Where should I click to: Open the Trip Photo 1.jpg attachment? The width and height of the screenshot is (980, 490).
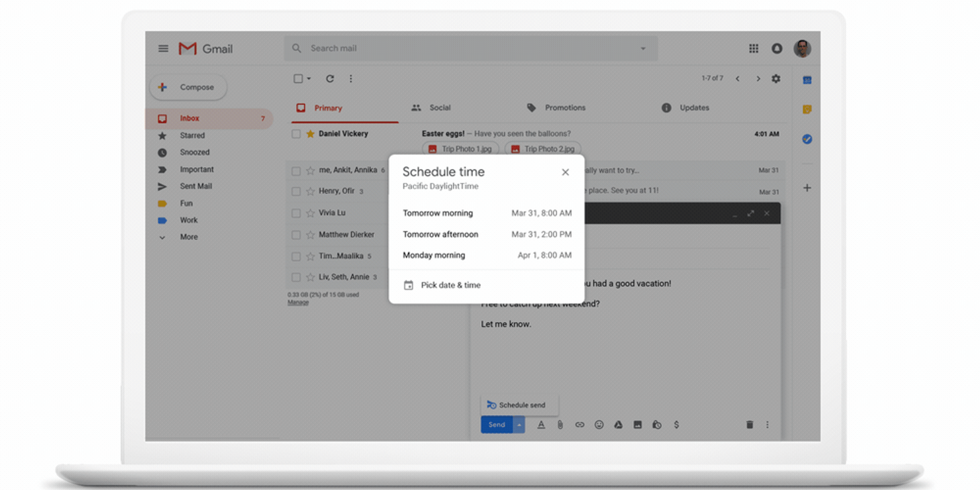460,149
